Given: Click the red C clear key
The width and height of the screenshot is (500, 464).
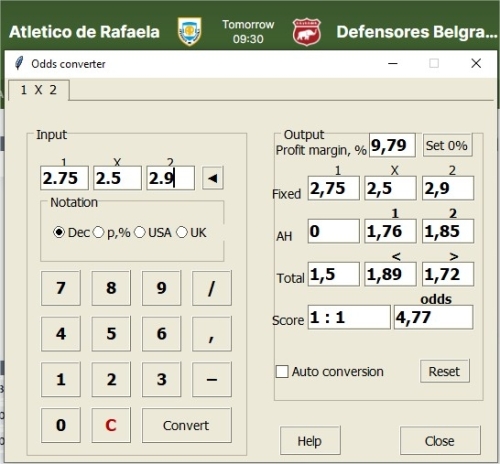Looking at the screenshot, I should pos(111,425).
